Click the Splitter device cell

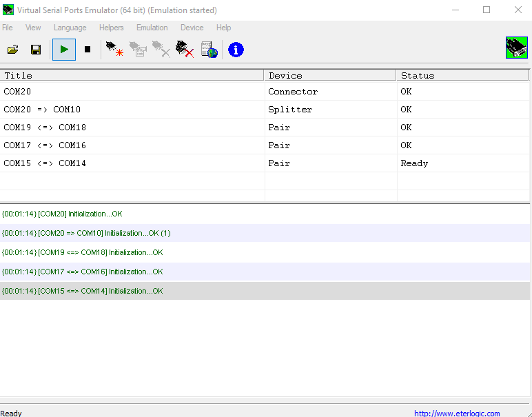(x=331, y=110)
